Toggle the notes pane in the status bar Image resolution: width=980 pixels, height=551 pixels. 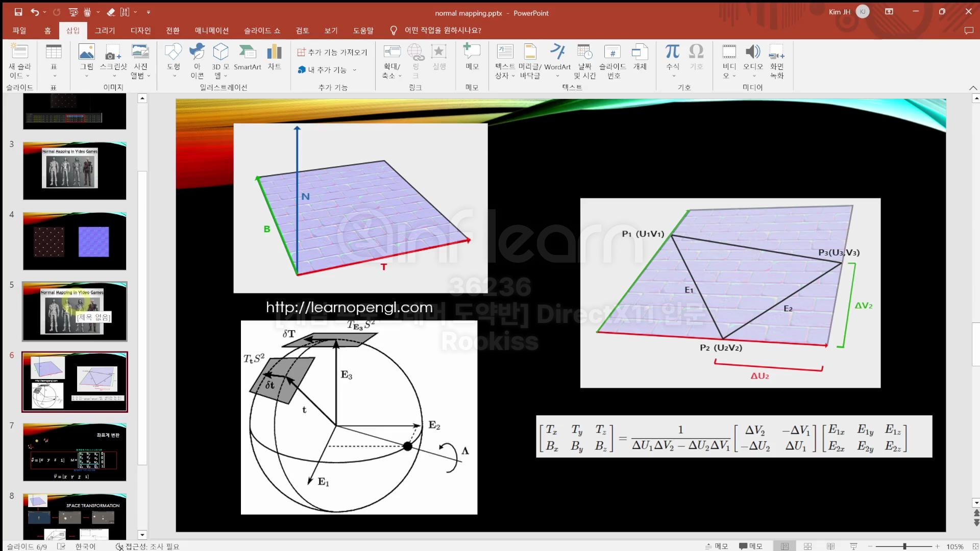point(716,546)
